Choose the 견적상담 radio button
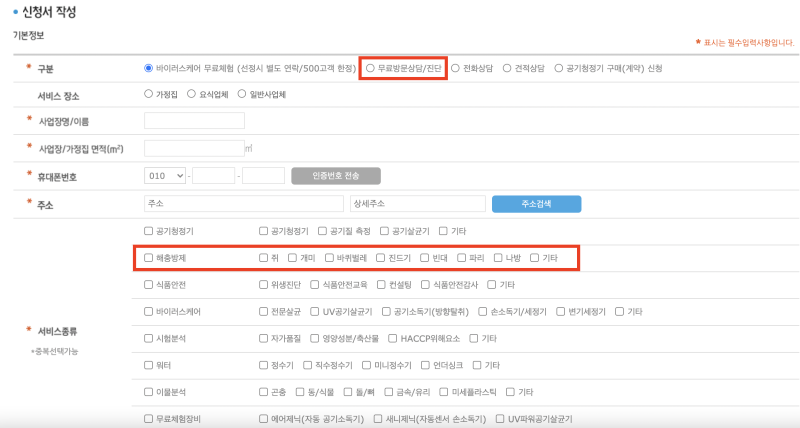This screenshot has height=428, width=800. (x=507, y=68)
